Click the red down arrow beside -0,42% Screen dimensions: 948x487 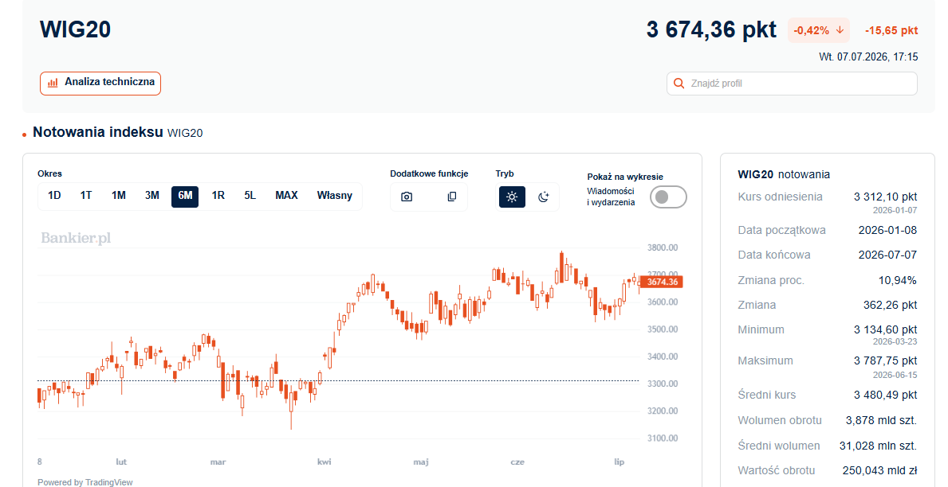click(x=840, y=30)
